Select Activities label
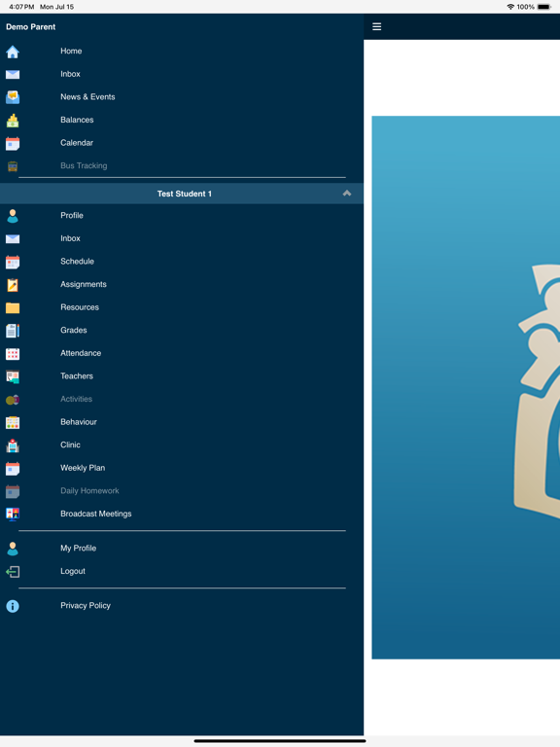 (x=76, y=399)
